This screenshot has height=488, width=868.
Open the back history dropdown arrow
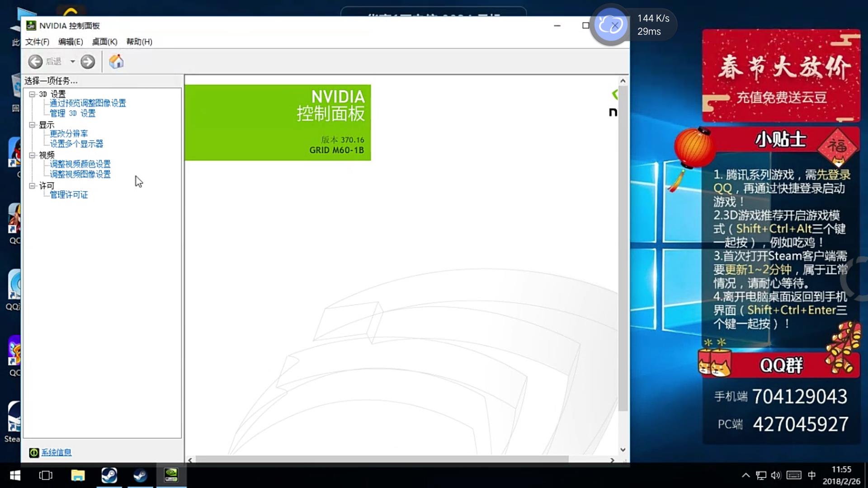coord(72,61)
